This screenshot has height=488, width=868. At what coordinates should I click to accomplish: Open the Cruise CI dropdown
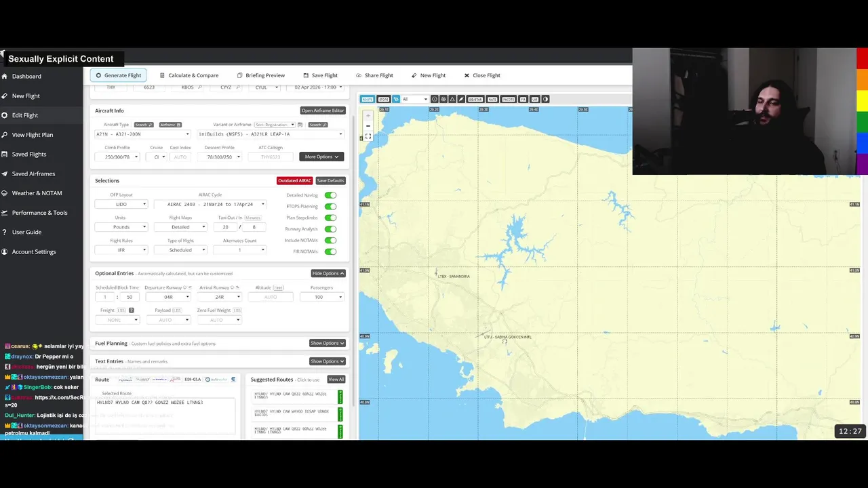(156, 157)
